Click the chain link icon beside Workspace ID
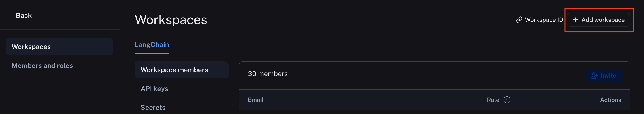The height and width of the screenshot is (114, 644). click(x=519, y=20)
